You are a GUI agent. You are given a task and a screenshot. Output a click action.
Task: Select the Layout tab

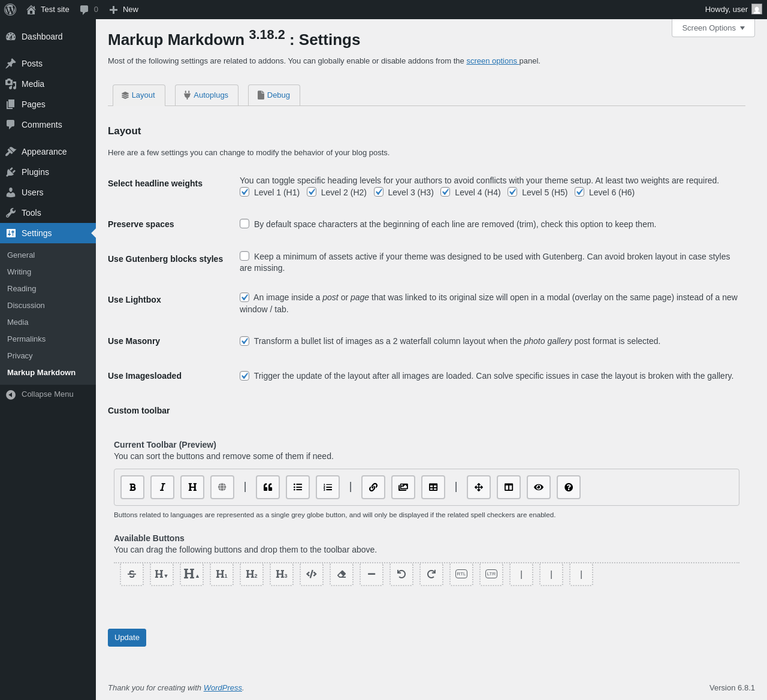138,95
